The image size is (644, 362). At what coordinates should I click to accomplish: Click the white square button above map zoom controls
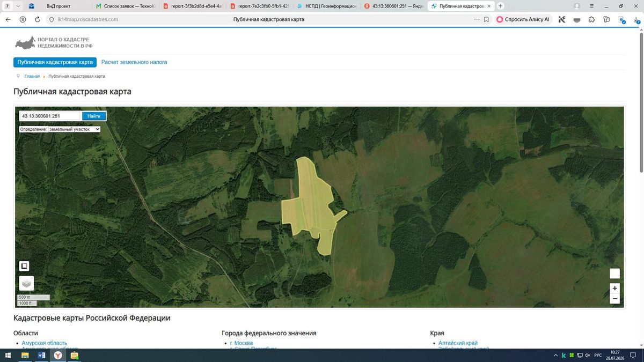click(x=615, y=274)
